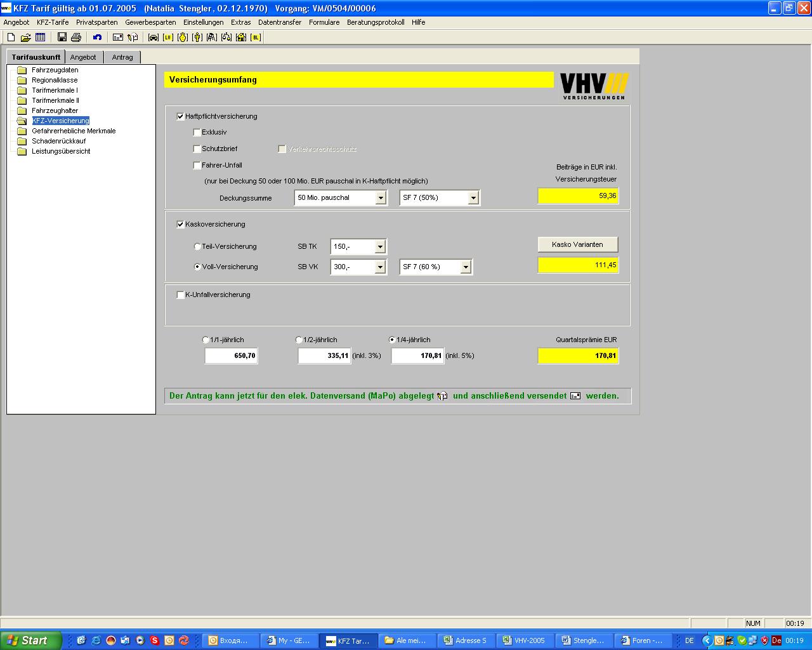Select Schadenrückkauf in the tree
This screenshot has width=812, height=650.
point(58,141)
